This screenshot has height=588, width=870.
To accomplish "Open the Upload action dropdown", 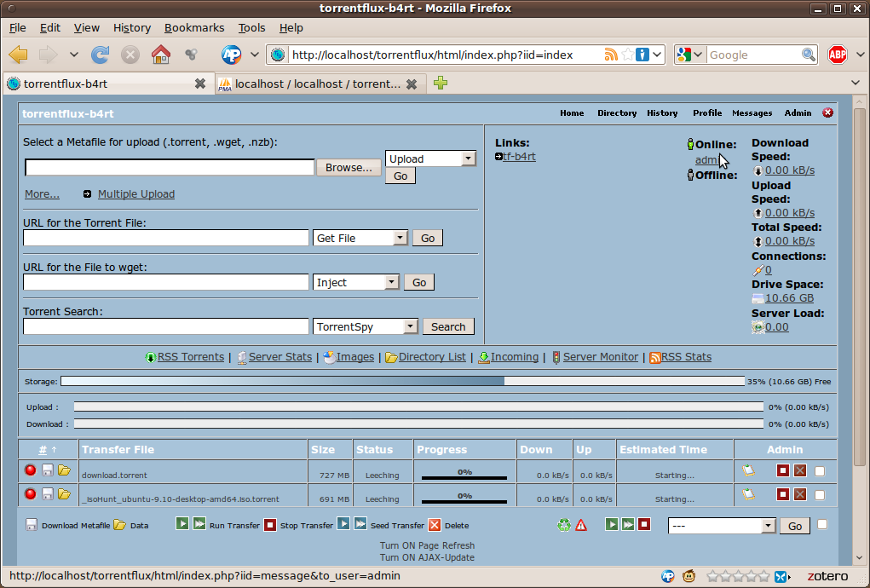I will [430, 159].
